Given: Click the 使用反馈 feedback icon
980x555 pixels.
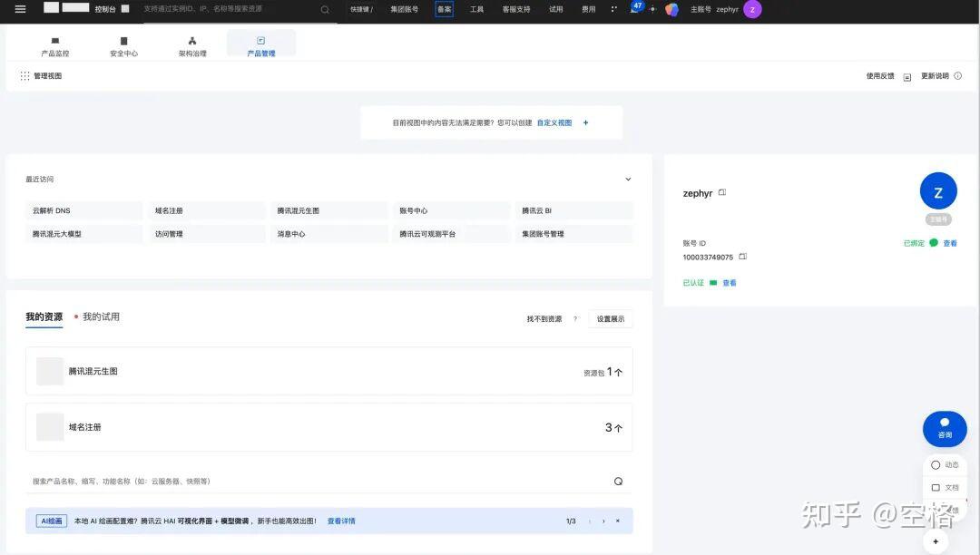Looking at the screenshot, I should [906, 76].
